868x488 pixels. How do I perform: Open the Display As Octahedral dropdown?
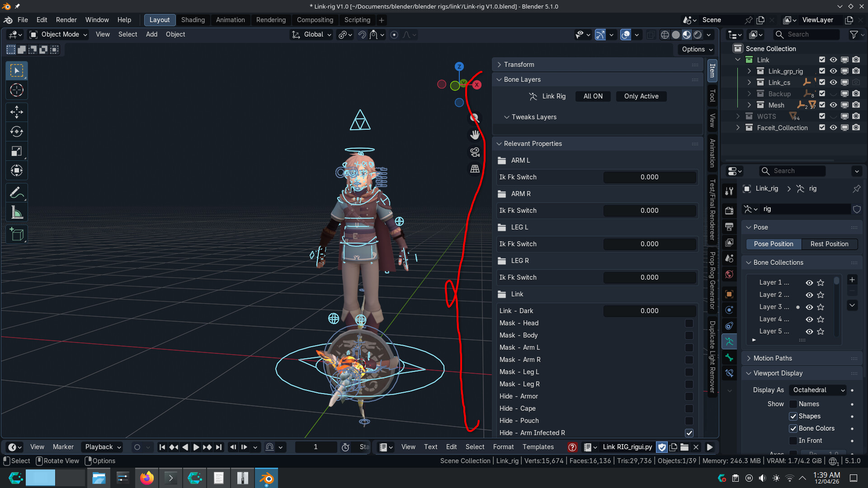coord(818,390)
